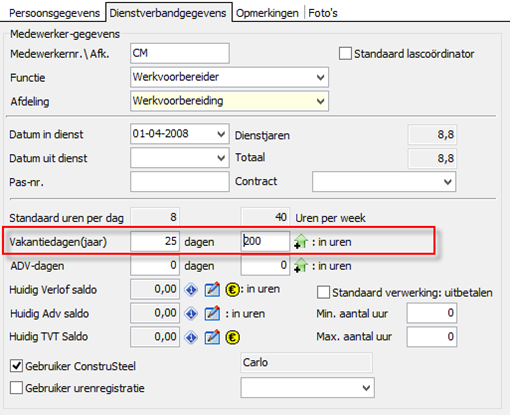Enable Gebruiker urenregistratie checkbox
This screenshot has width=510, height=415.
pyautogui.click(x=16, y=388)
